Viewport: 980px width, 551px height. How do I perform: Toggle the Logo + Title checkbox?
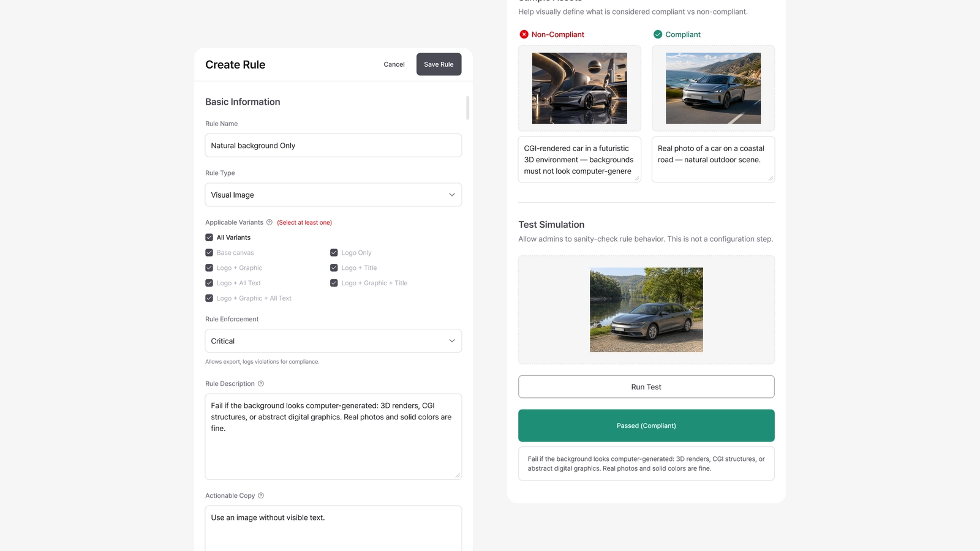334,268
